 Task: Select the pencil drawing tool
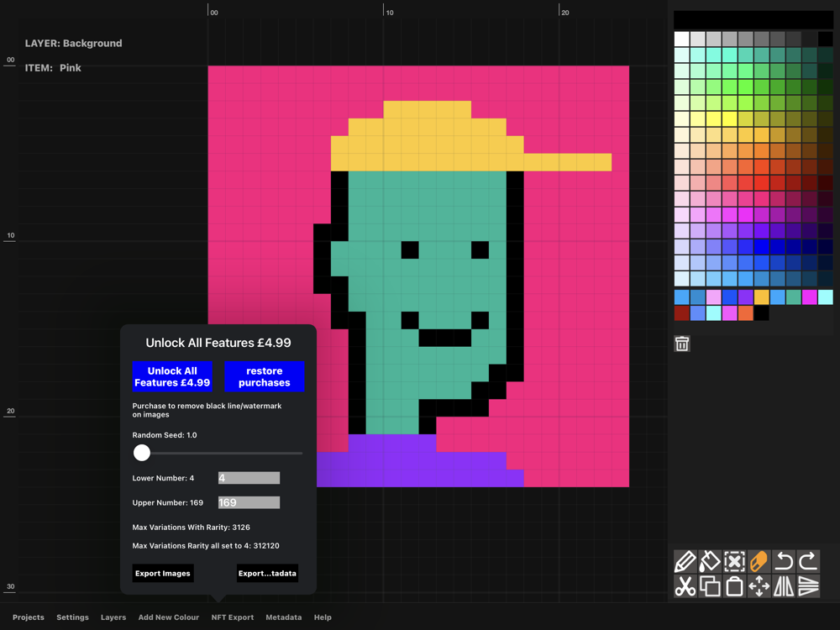685,561
